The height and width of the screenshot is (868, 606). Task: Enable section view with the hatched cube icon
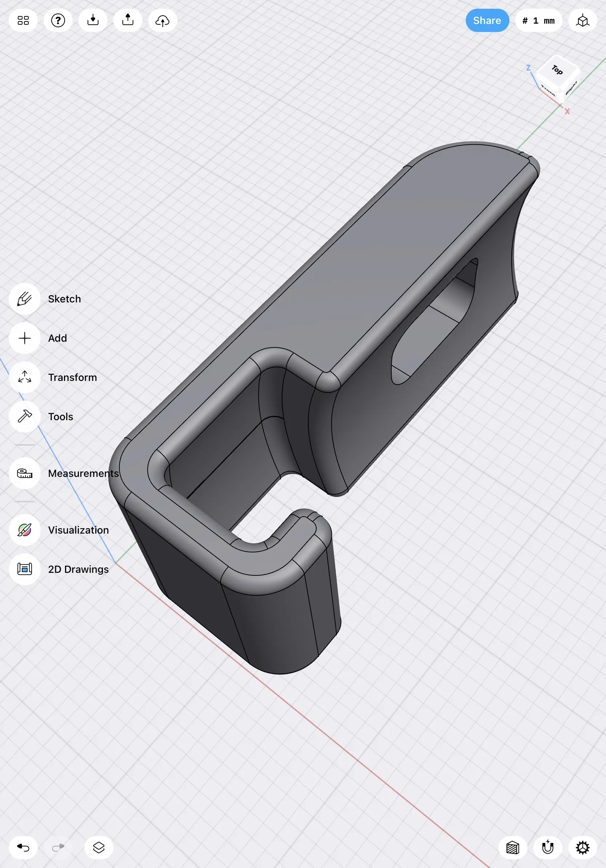click(x=513, y=848)
